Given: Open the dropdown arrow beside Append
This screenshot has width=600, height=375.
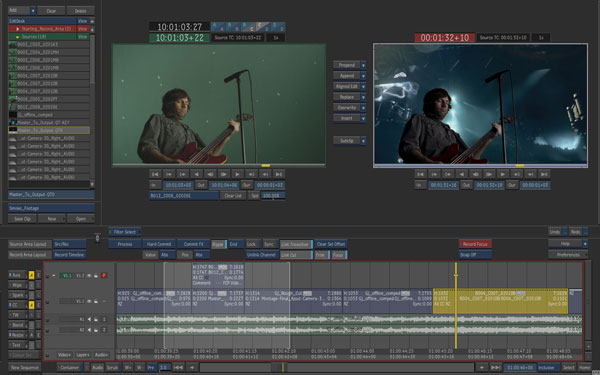Looking at the screenshot, I should pos(363,76).
